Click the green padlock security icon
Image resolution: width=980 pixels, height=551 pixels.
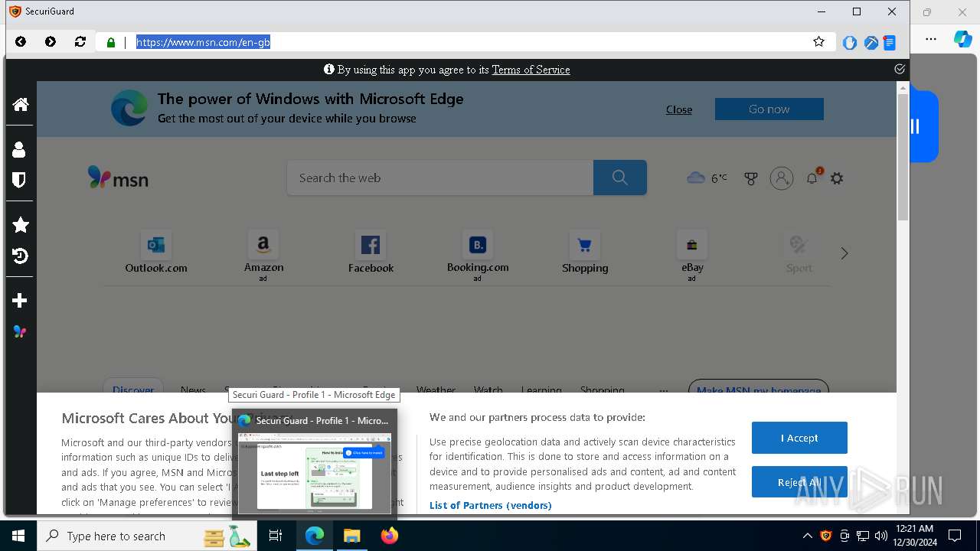(x=111, y=43)
